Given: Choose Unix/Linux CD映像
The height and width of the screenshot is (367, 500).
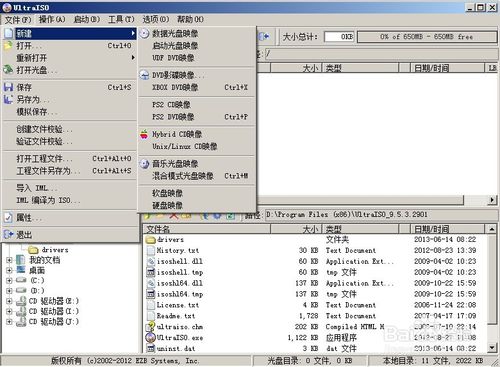Looking at the screenshot, I should [x=197, y=147].
